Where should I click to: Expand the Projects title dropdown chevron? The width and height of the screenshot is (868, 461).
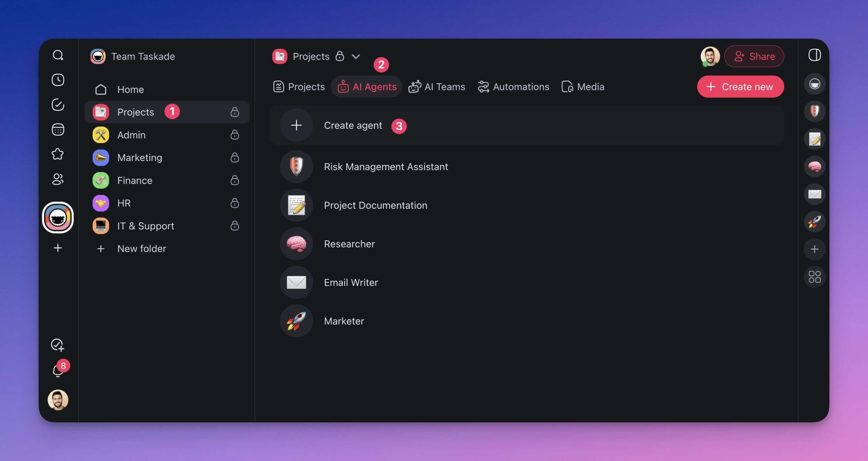[356, 56]
